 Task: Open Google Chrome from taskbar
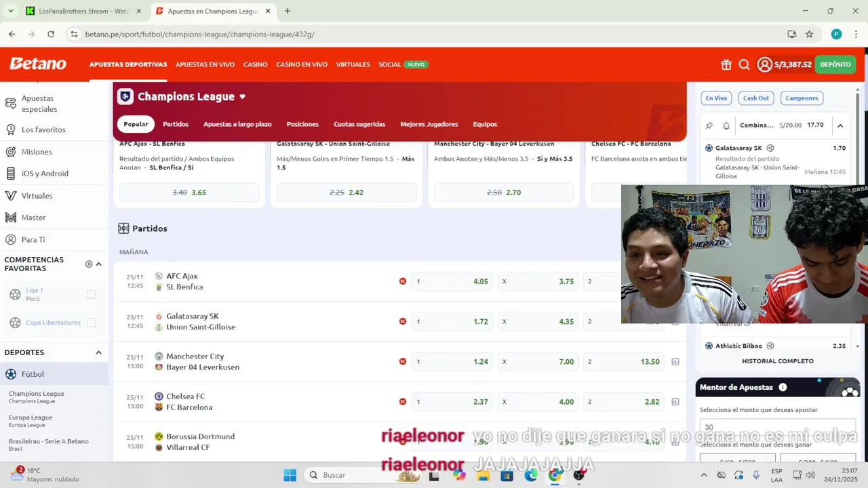click(x=555, y=475)
